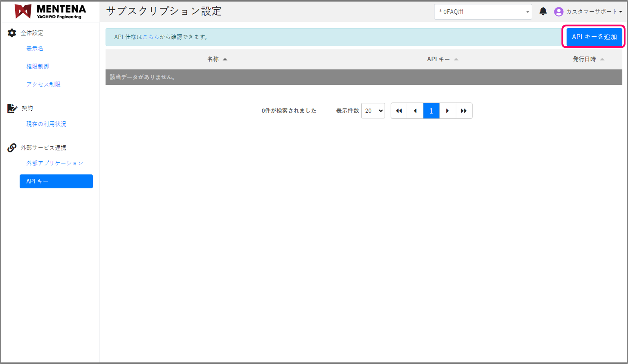The height and width of the screenshot is (364, 628).
Task: Open アクセス制限 settings
Action: (x=44, y=84)
